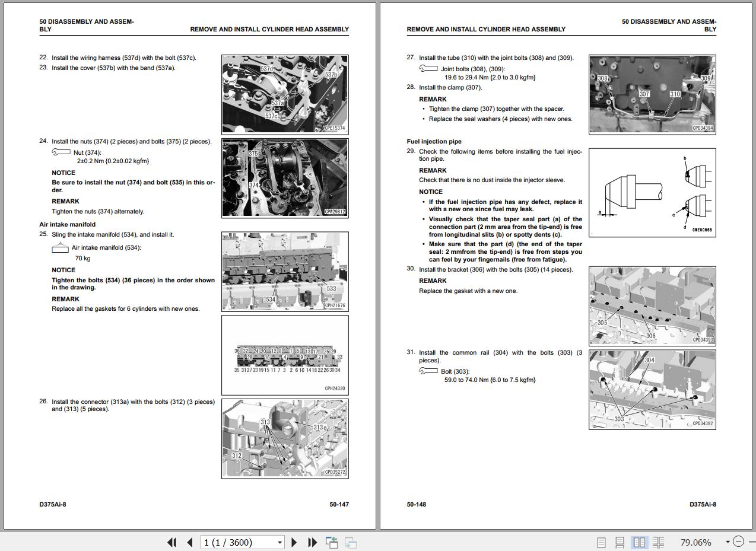Switch to continuous facing layout
Image resolution: width=756 pixels, height=551 pixels.
658,542
